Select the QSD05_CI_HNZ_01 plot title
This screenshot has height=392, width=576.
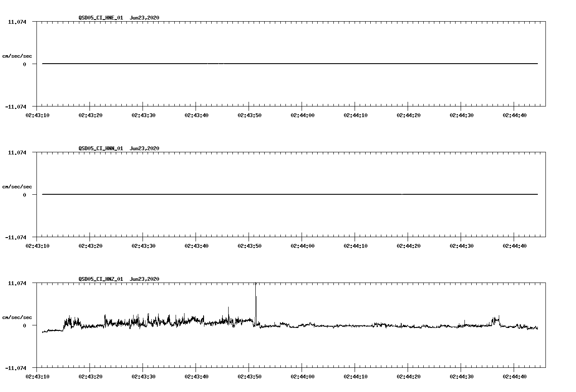(101, 279)
